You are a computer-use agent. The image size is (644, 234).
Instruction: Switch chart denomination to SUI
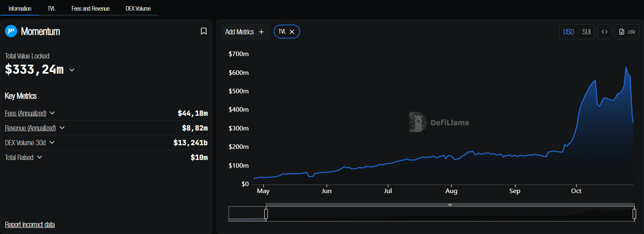tap(586, 32)
